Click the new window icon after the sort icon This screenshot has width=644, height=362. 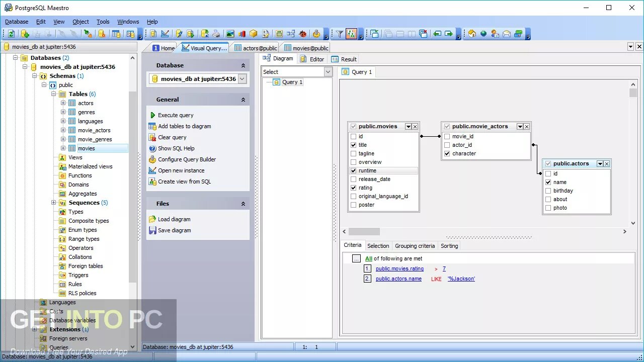click(375, 34)
